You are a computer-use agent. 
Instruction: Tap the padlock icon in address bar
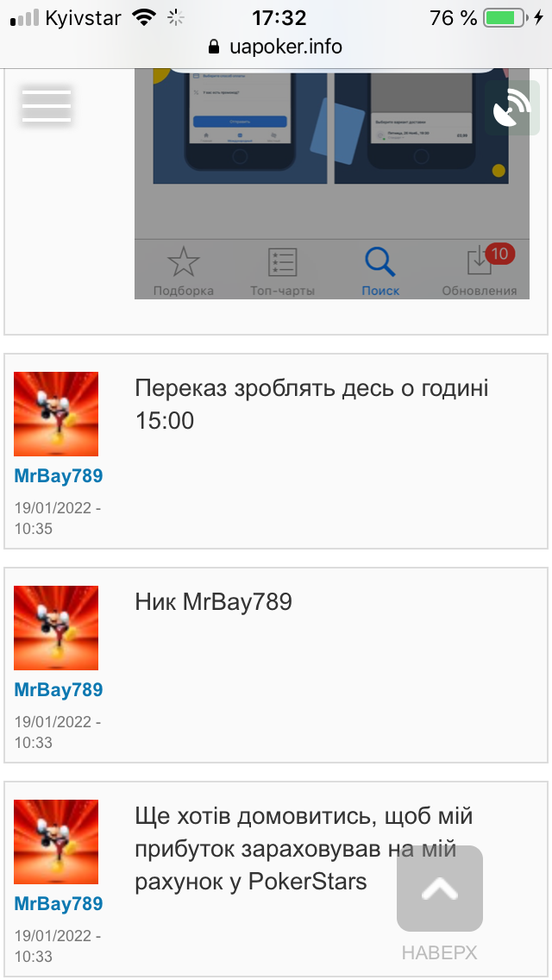click(214, 47)
